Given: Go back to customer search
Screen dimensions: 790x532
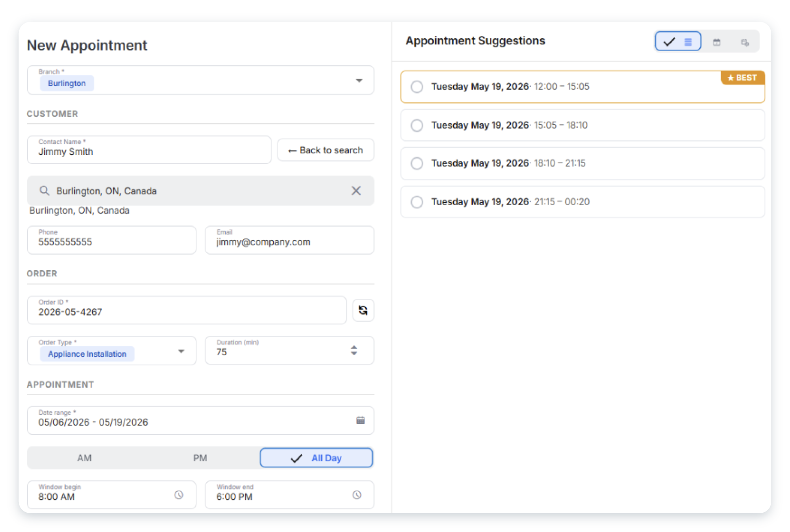Looking at the screenshot, I should pyautogui.click(x=325, y=150).
